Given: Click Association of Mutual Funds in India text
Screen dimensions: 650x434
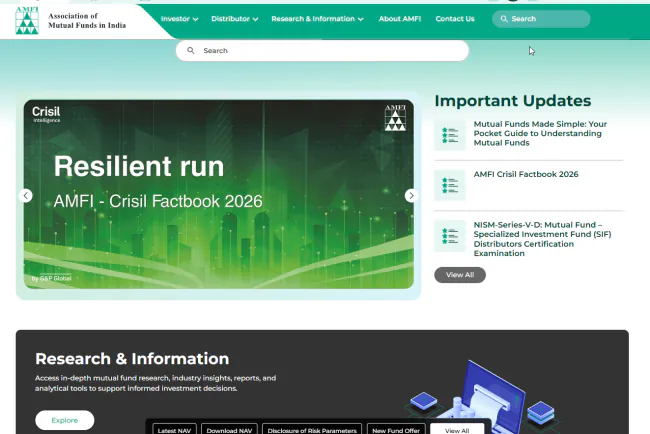Looking at the screenshot, I should click(x=87, y=21).
